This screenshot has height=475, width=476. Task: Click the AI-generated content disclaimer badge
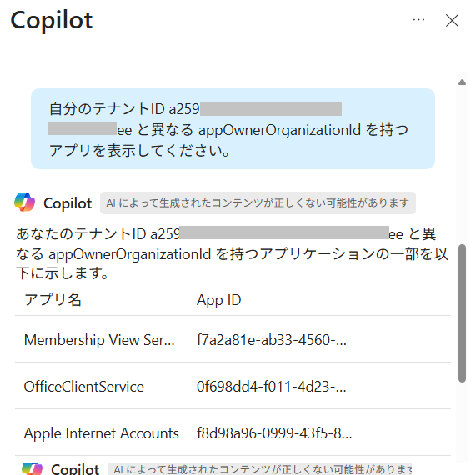[x=258, y=202]
